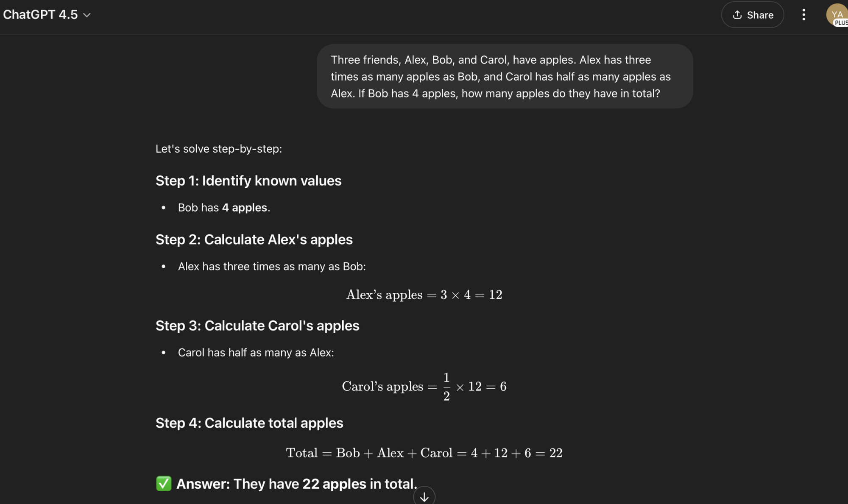Open the three-dot more options menu
Image resolution: width=848 pixels, height=504 pixels.
tap(803, 15)
